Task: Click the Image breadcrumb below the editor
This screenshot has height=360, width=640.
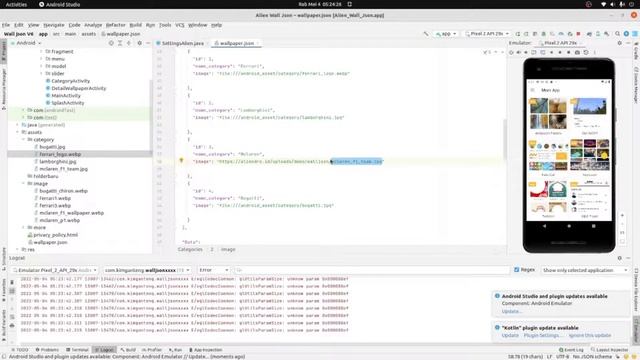Action: click(x=228, y=249)
